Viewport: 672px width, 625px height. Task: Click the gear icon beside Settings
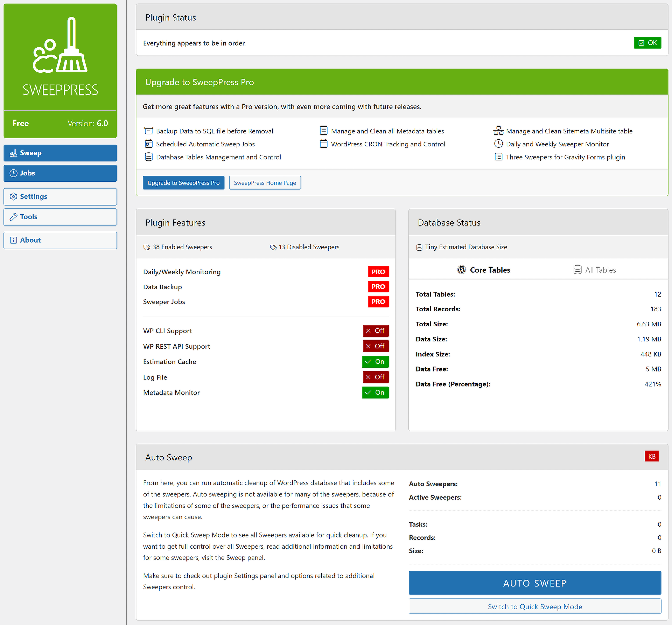(13, 197)
